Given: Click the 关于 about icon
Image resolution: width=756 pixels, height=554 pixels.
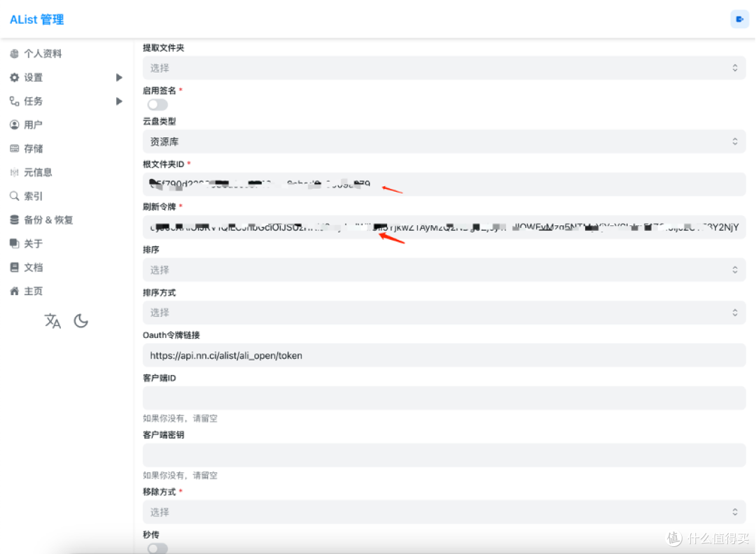Looking at the screenshot, I should coord(15,243).
